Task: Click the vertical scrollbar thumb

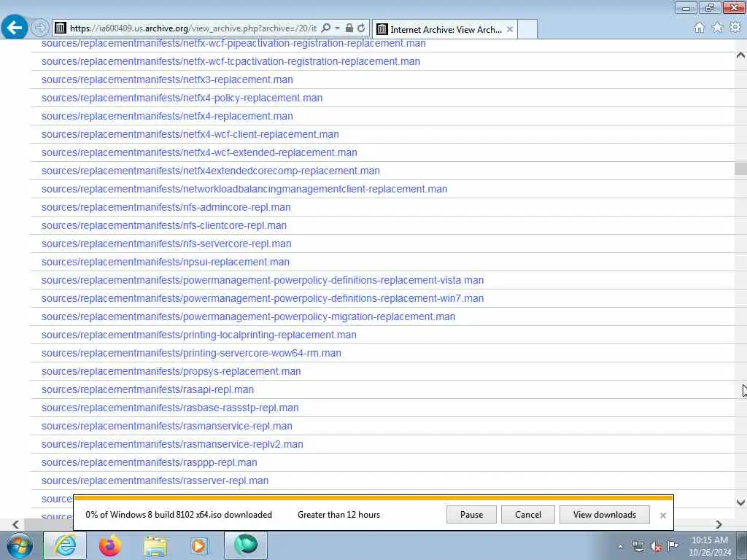Action: (x=740, y=168)
